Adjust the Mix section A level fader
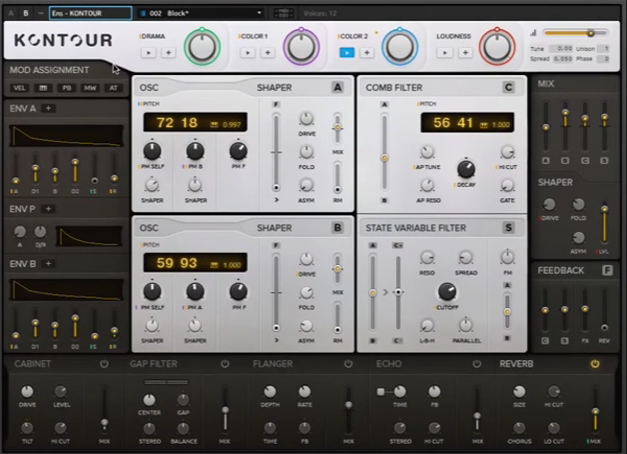The image size is (627, 454). tap(545, 128)
